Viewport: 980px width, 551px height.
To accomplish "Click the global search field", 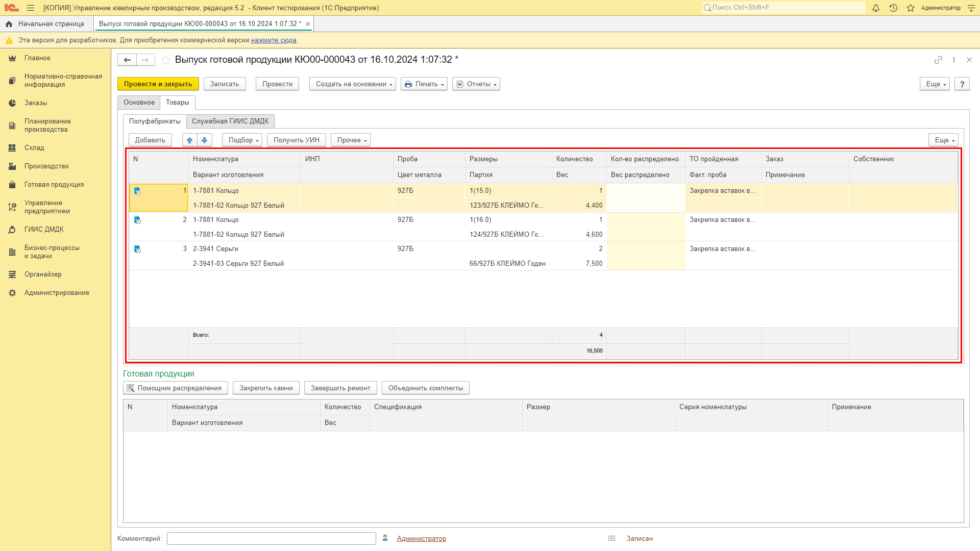I will point(783,8).
